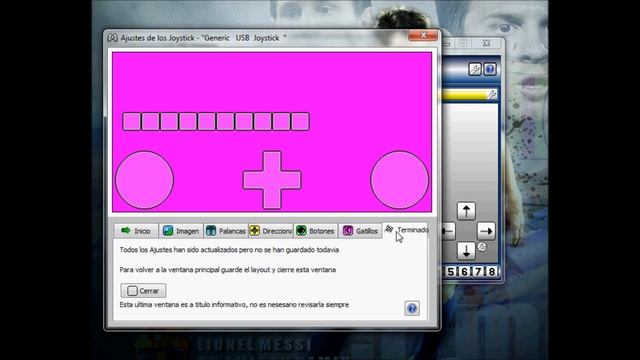
Task: Open the Botones tab
Action: 316,231
